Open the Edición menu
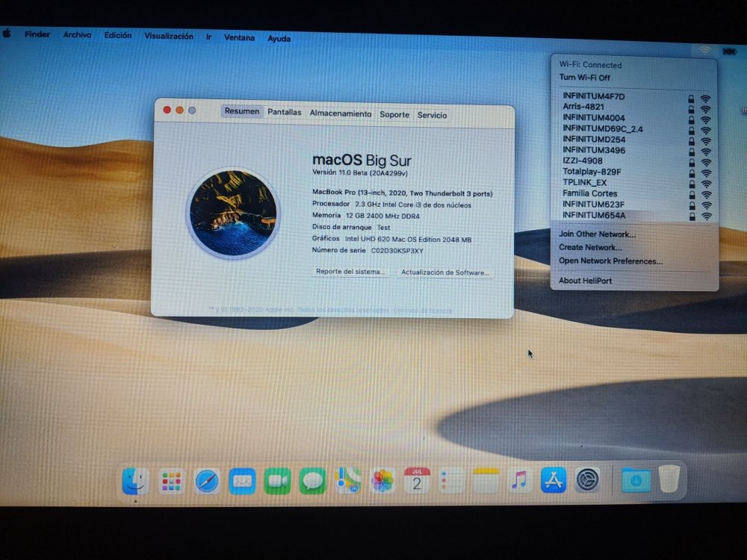 click(x=118, y=35)
